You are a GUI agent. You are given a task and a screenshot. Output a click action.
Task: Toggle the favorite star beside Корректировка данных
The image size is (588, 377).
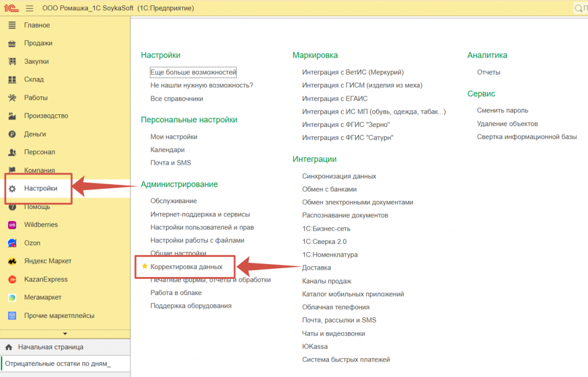point(145,267)
